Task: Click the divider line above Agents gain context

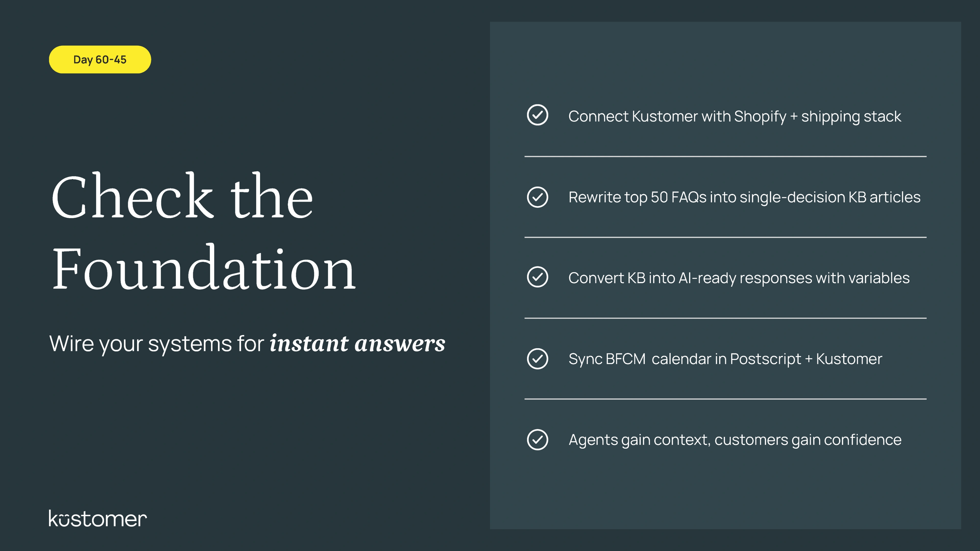Action: 726,399
